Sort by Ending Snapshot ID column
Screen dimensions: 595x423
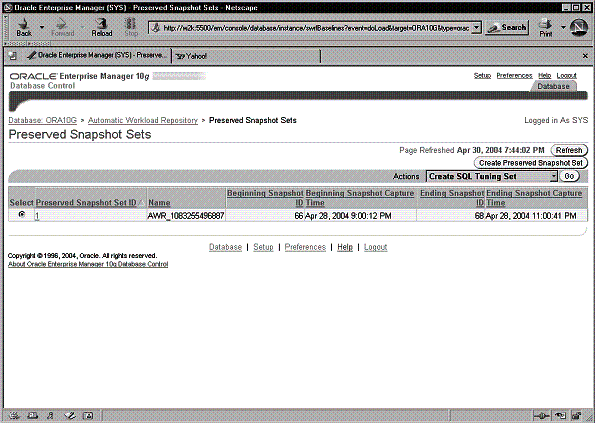pos(452,198)
